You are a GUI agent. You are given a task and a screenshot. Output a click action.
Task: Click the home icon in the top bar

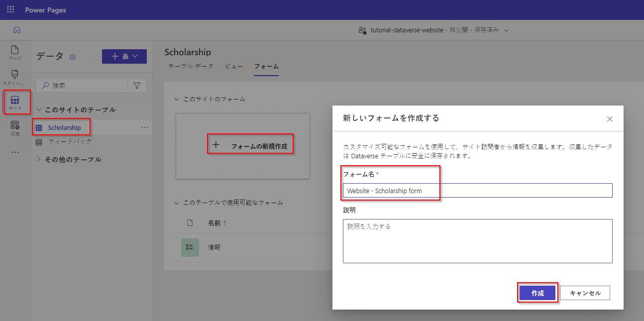pyautogui.click(x=16, y=30)
